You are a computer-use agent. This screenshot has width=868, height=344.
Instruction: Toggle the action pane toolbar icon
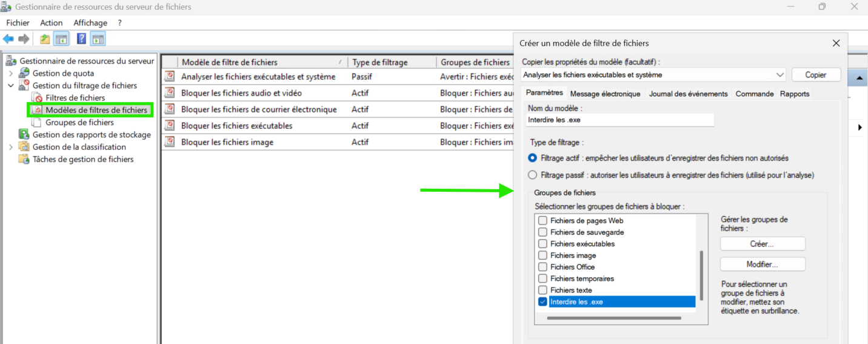click(98, 39)
